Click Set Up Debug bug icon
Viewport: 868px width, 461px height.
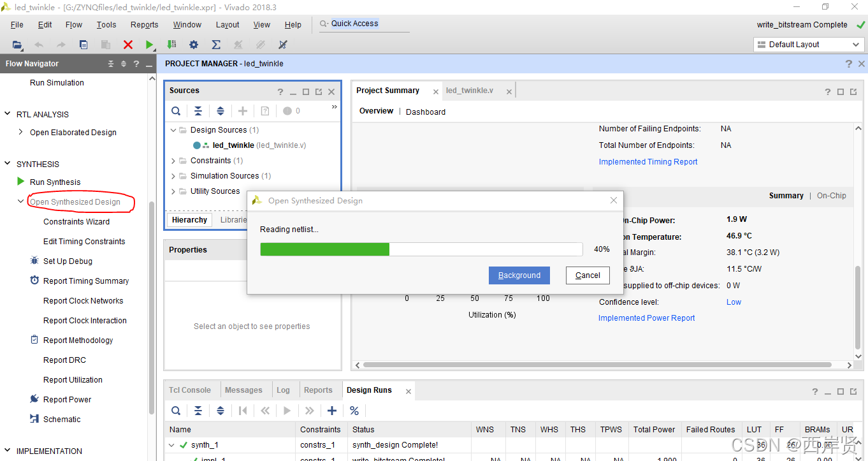(34, 261)
